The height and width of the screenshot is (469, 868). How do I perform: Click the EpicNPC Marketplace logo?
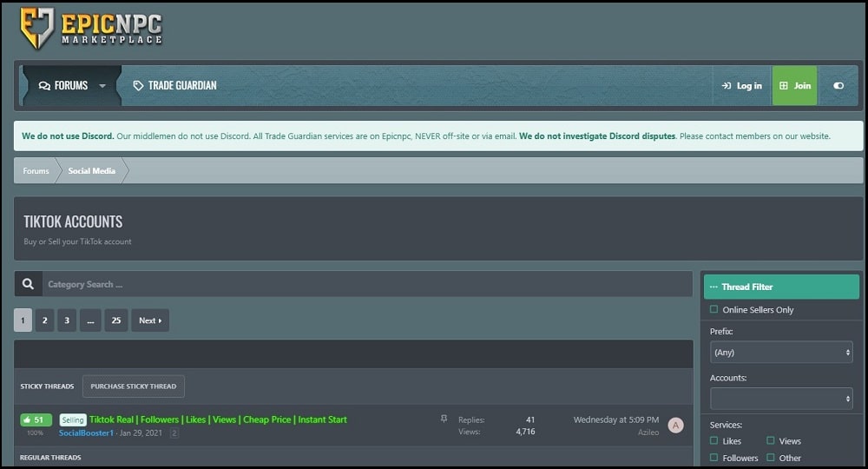(x=91, y=28)
